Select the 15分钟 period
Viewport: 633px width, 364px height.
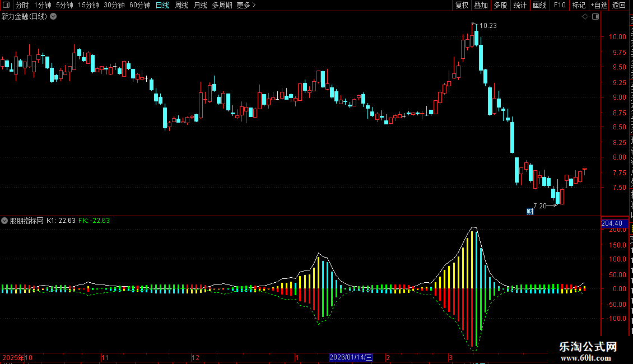[x=89, y=5]
